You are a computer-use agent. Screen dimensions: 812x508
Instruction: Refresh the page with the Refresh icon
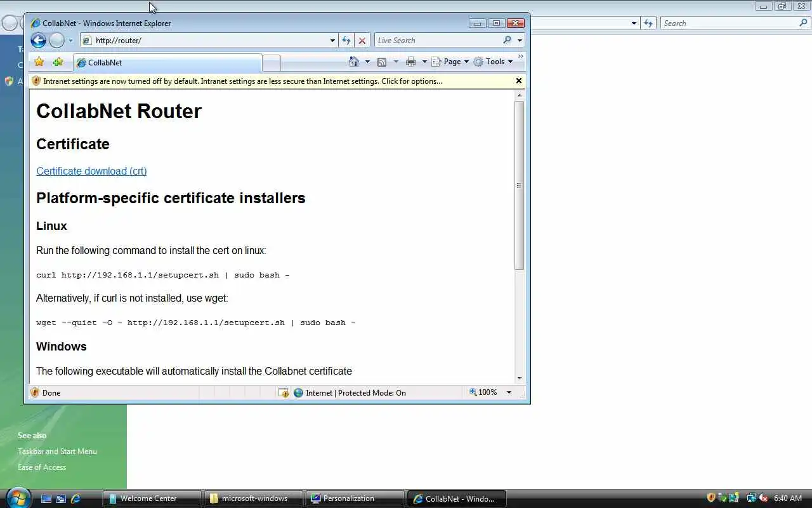pyautogui.click(x=346, y=41)
